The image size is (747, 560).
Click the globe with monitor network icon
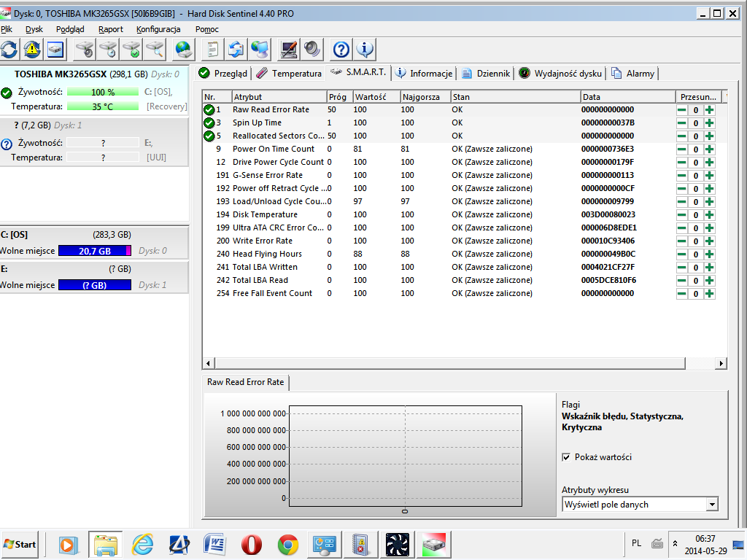260,50
